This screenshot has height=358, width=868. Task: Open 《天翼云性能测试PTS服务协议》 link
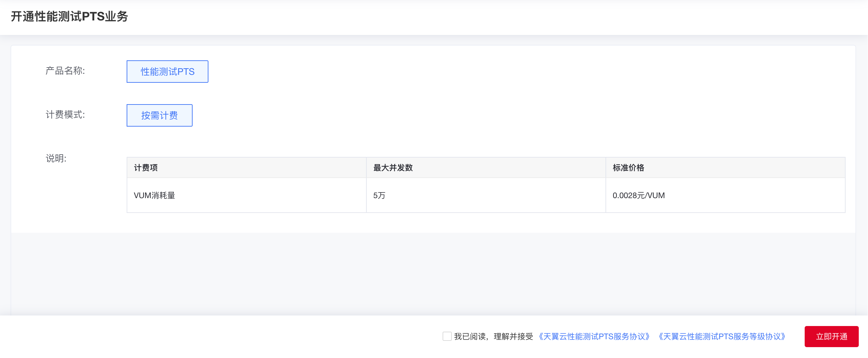594,337
